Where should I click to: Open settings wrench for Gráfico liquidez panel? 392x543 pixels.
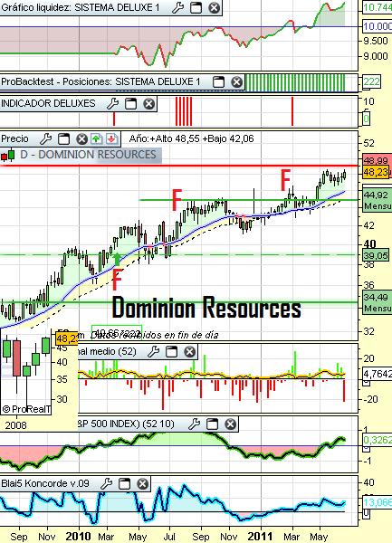(x=177, y=7)
